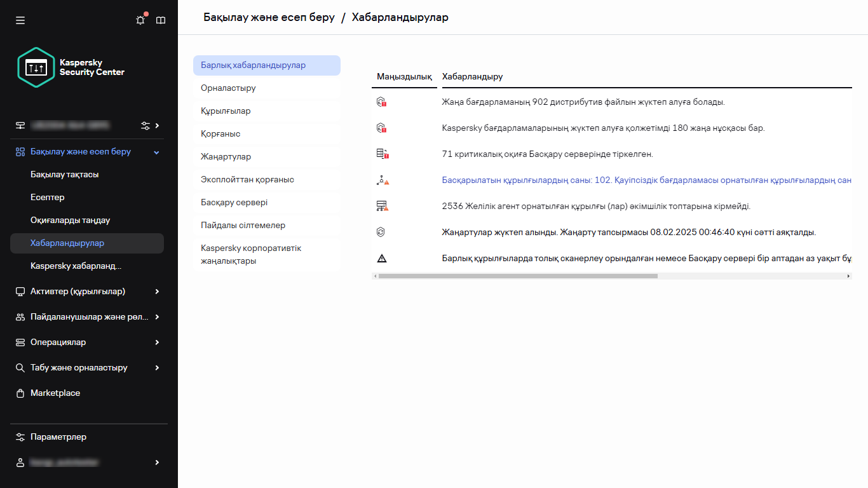Expand the Активтер (құрылғылар) section
This screenshot has height=488, width=868.
click(x=156, y=291)
